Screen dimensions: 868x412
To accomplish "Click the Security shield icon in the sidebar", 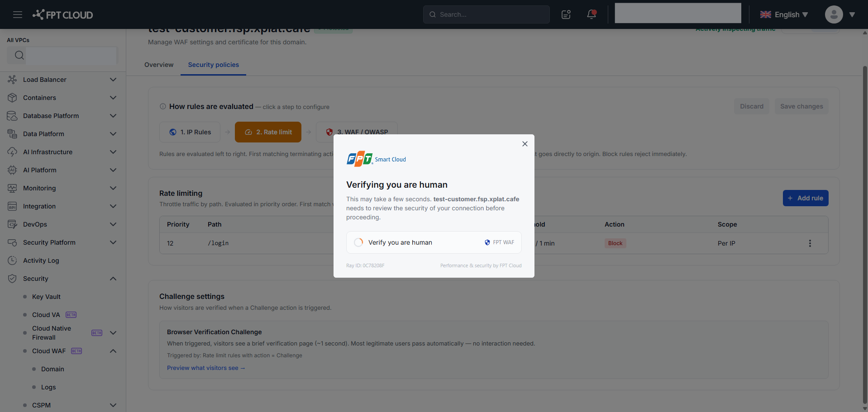I will (x=12, y=279).
